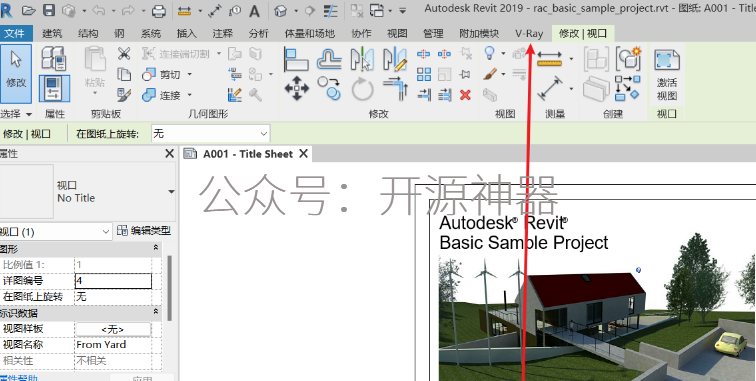Select the Mirror - Draw Axis tool
The height and width of the screenshot is (381, 756).
click(395, 58)
